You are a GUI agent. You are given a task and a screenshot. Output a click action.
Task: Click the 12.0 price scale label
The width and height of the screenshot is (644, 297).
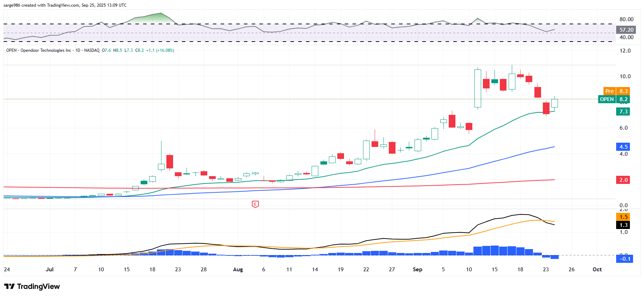[625, 51]
